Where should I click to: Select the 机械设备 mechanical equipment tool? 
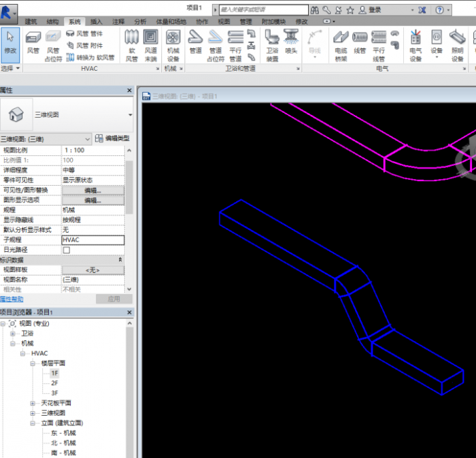173,44
